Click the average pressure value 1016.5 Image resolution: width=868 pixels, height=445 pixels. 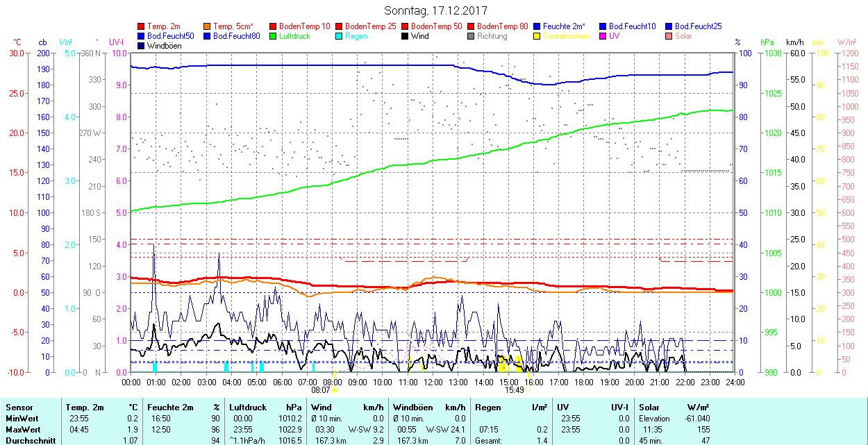pos(290,441)
